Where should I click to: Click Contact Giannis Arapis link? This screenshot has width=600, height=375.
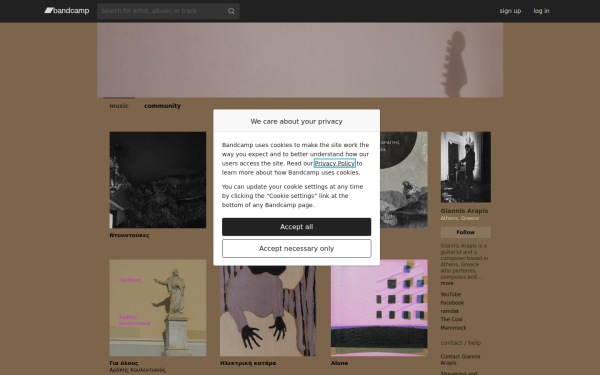[460, 359]
